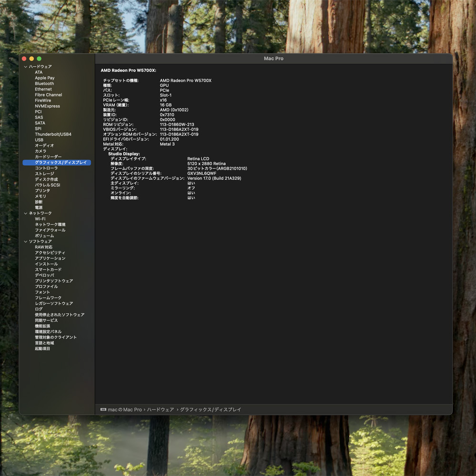
Task: Select FireWire in the sidebar
Action: click(43, 100)
